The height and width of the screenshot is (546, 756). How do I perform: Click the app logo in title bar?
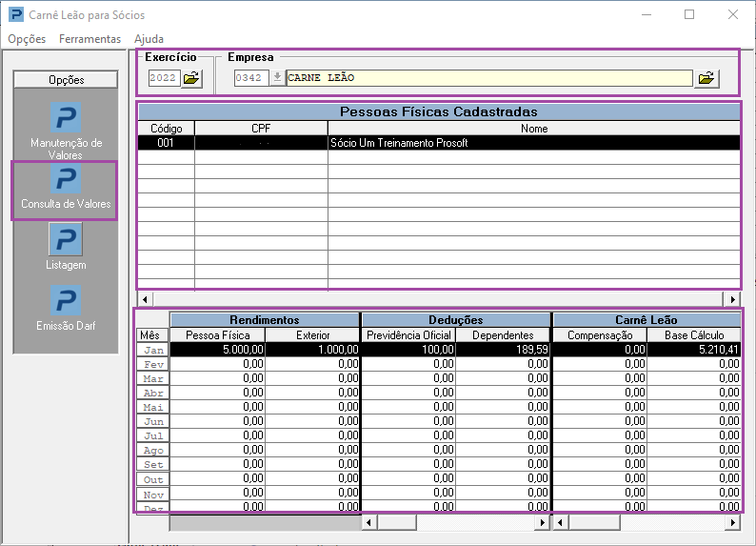[16, 14]
